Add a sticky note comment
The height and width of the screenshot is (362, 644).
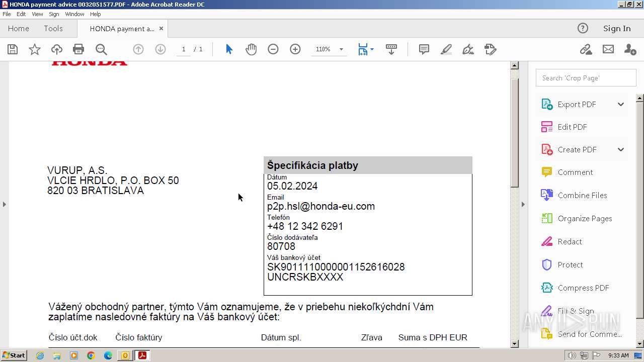(x=424, y=49)
